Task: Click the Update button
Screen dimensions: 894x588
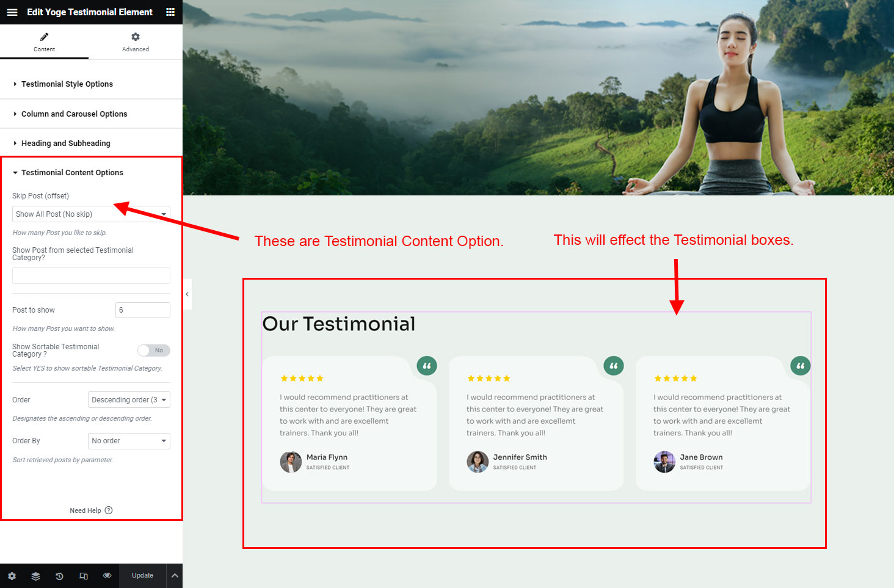Action: (142, 576)
